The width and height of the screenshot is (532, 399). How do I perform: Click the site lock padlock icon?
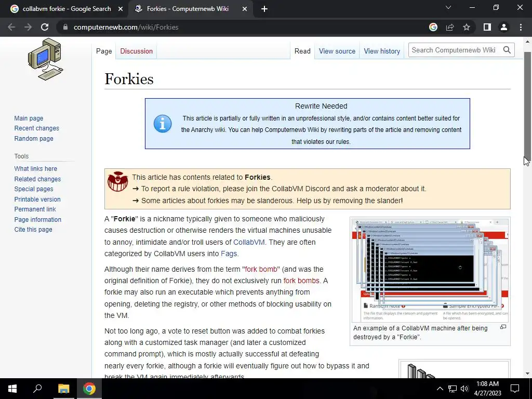tap(65, 27)
